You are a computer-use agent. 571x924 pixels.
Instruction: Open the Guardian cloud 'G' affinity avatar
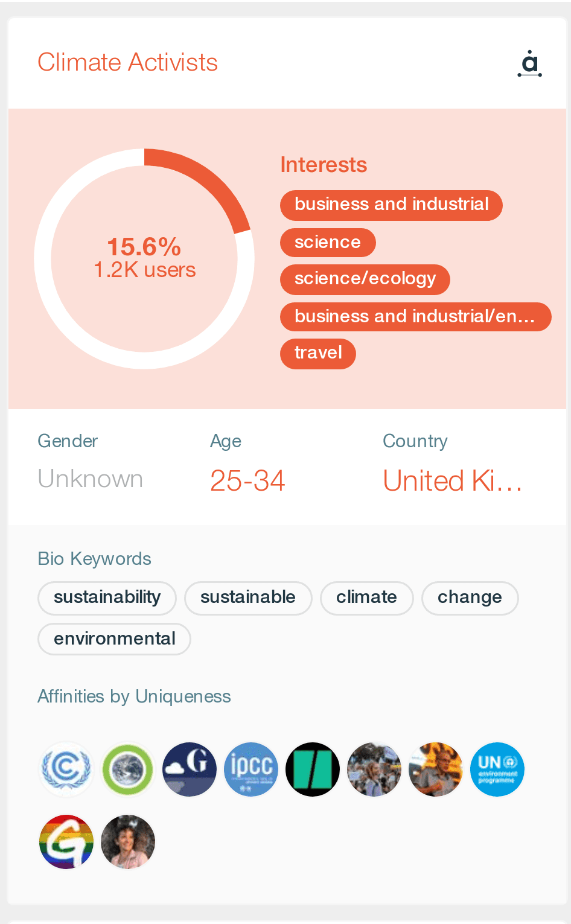click(190, 769)
